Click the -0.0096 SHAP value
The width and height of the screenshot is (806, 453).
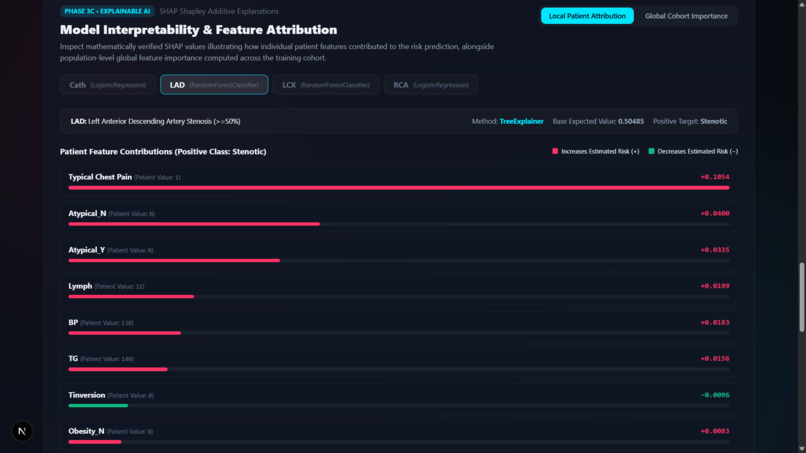click(715, 395)
